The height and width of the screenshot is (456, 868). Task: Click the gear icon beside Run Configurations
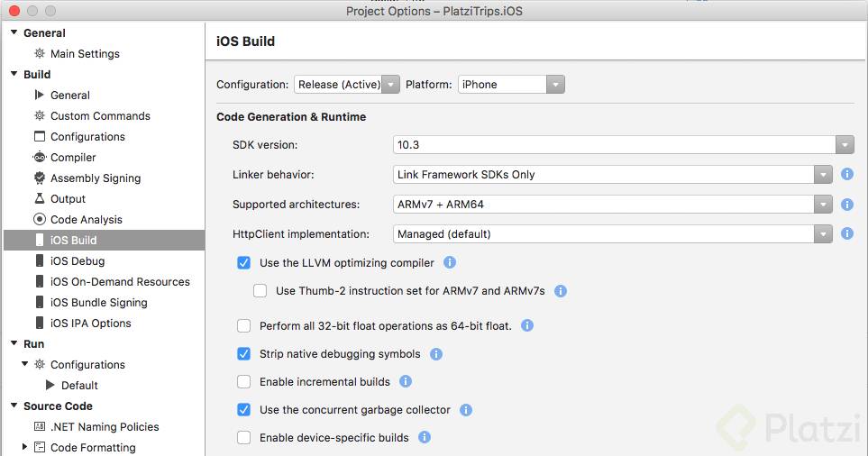pyautogui.click(x=40, y=364)
